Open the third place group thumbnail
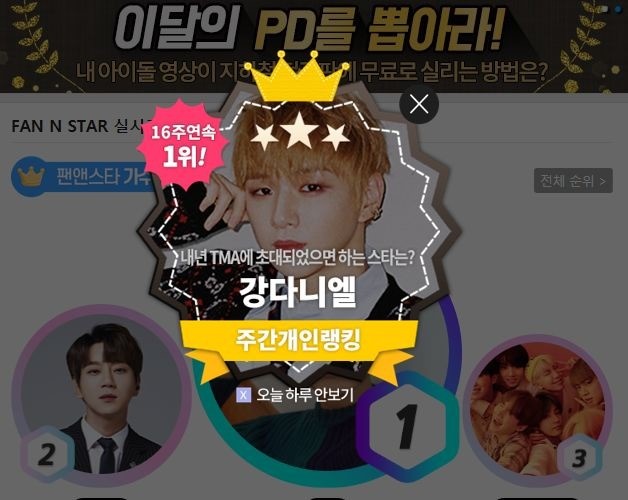 coord(537,409)
